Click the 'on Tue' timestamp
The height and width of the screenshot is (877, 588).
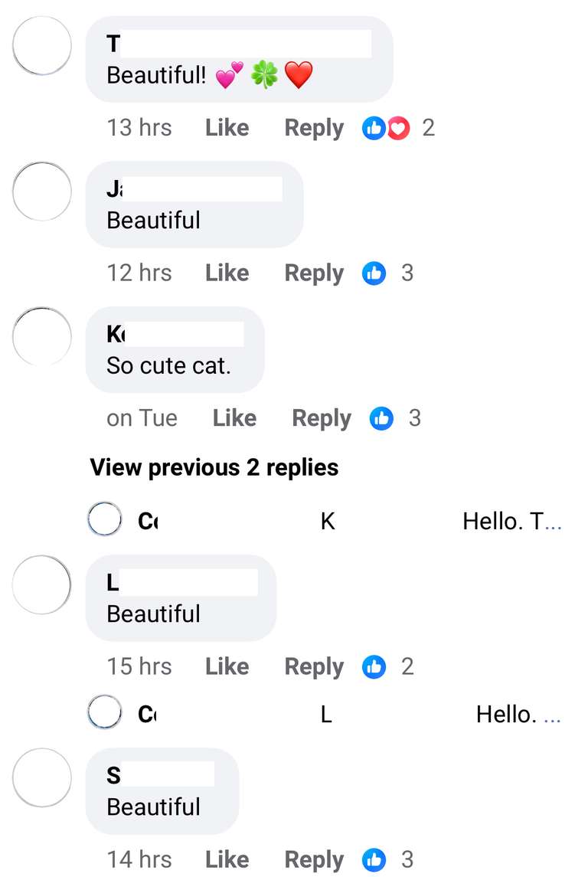142,418
